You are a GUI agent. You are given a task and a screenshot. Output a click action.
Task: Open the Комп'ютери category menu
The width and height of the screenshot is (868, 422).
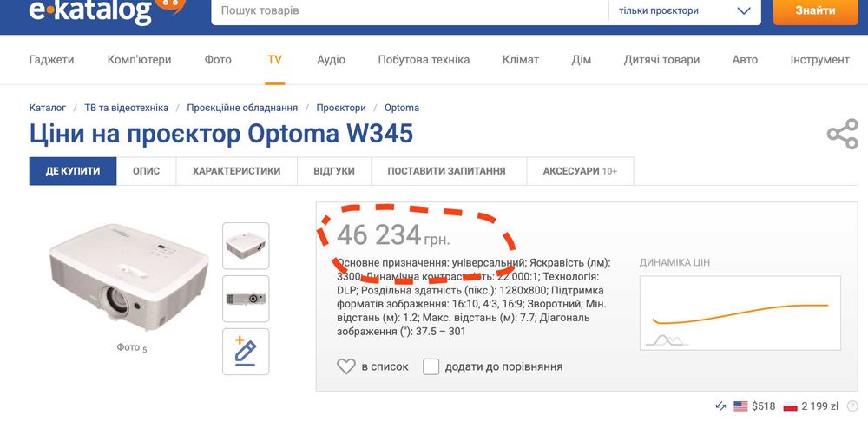pos(140,60)
